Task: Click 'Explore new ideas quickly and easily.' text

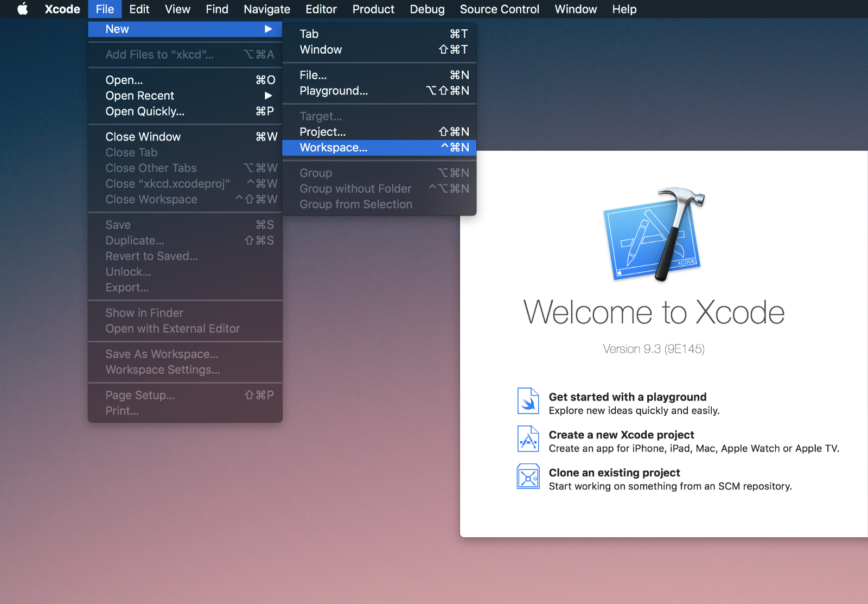Action: (634, 411)
